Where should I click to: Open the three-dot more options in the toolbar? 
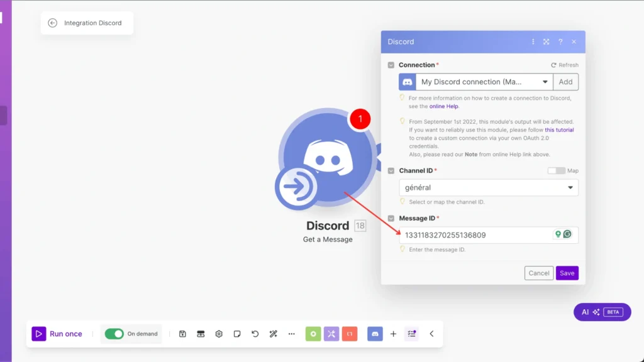[x=292, y=334]
